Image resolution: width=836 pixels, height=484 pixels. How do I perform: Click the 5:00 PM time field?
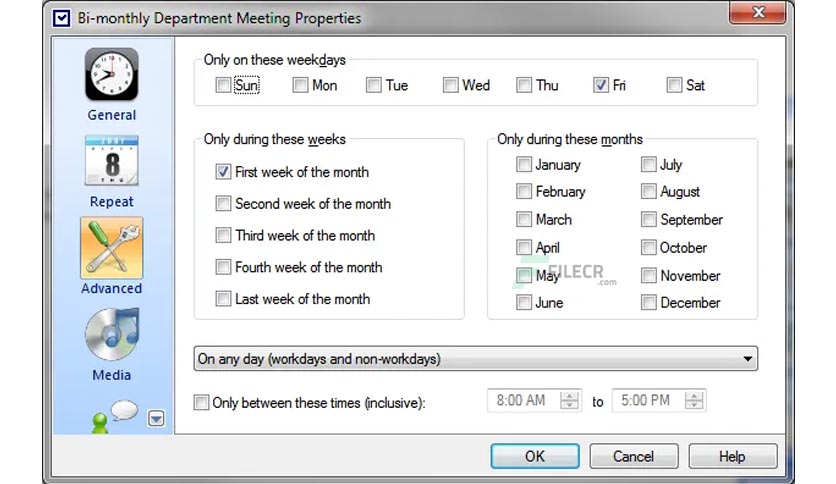click(648, 400)
